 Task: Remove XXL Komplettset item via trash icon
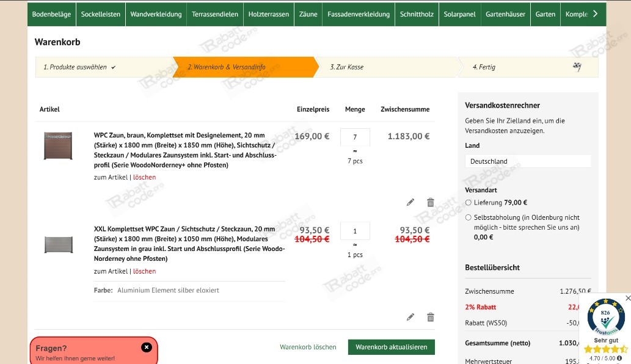[431, 318]
